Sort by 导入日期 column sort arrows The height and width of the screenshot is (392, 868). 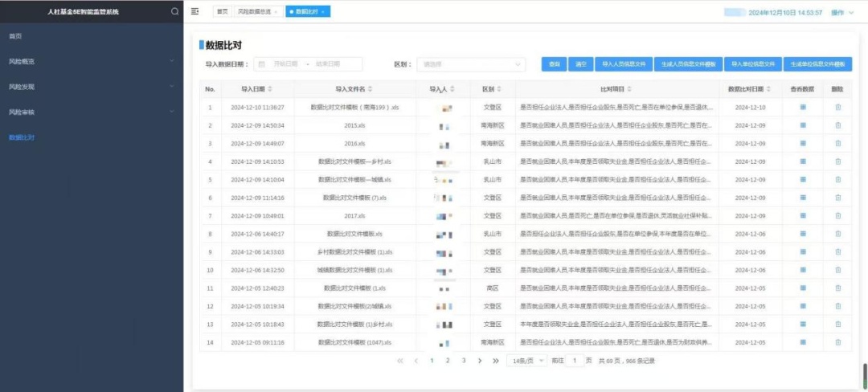tap(270, 89)
